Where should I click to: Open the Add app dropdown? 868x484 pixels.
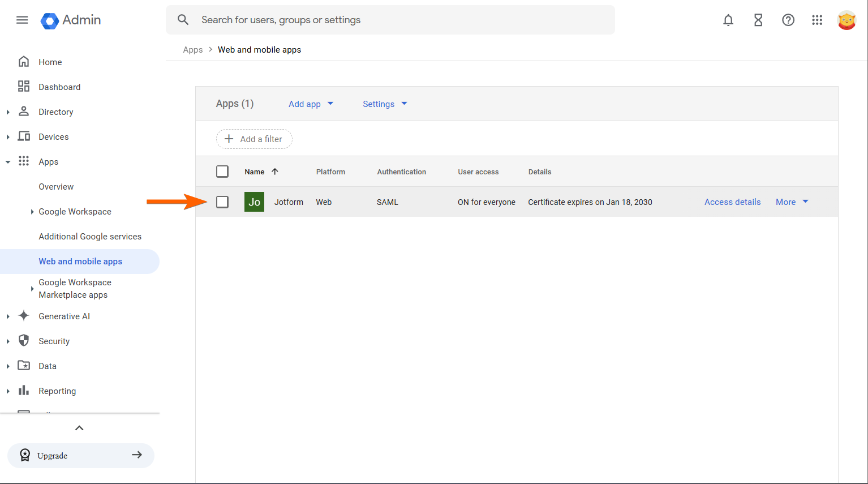pos(311,104)
